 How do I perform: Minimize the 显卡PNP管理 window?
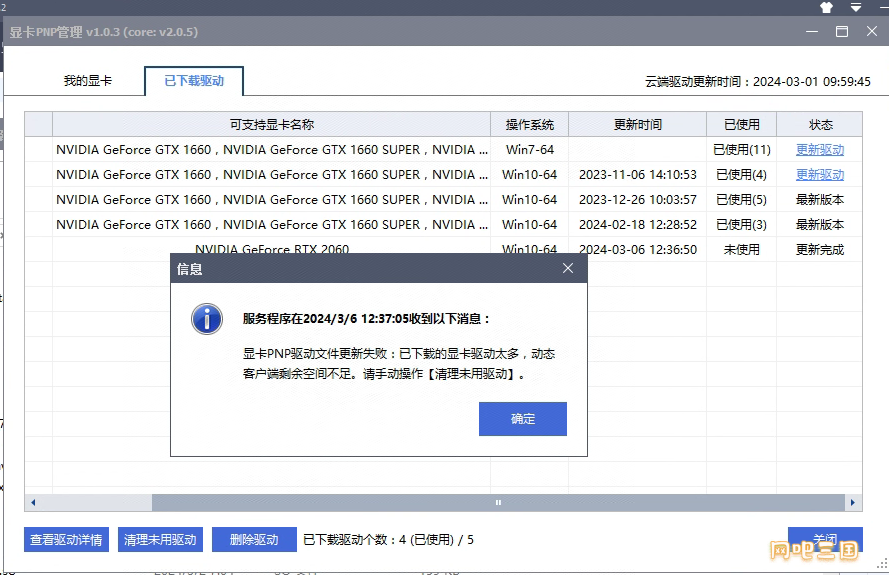(x=812, y=32)
